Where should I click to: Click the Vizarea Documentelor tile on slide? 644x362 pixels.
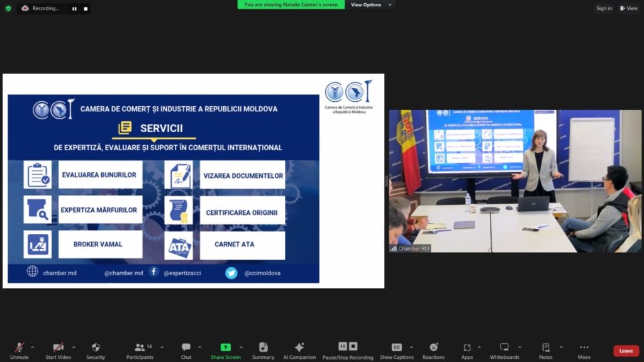coord(242,175)
